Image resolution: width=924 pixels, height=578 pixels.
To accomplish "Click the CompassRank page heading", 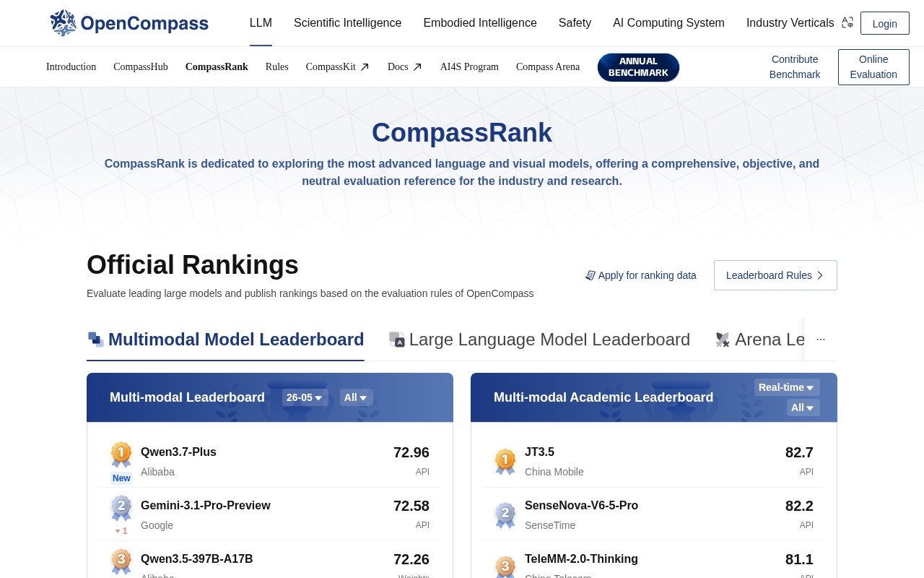I will point(462,133).
